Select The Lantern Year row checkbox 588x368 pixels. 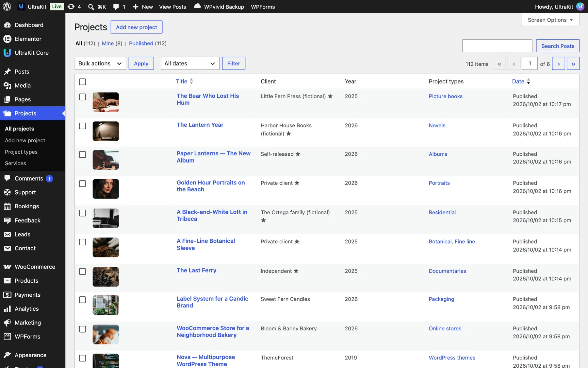[x=83, y=126]
